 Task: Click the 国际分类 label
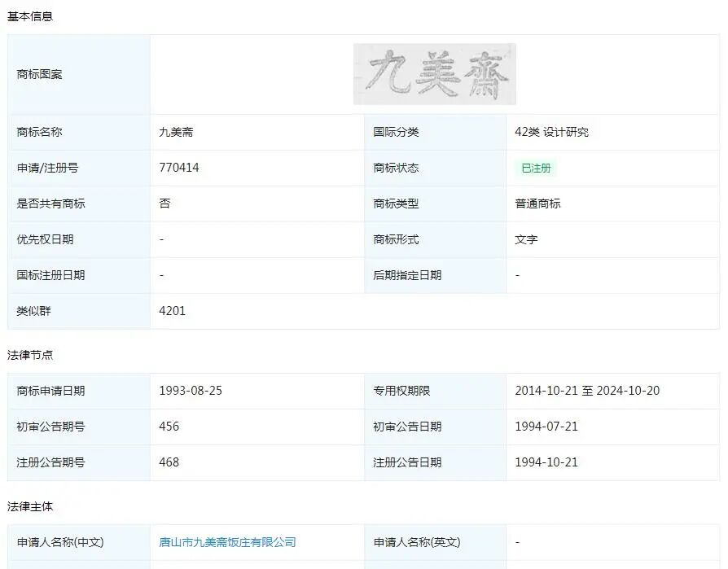(396, 132)
